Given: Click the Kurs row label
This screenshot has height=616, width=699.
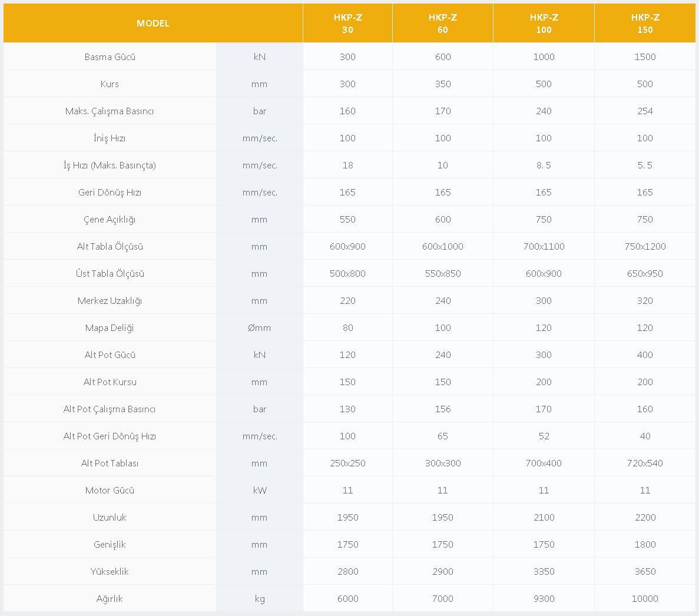Looking at the screenshot, I should (110, 84).
